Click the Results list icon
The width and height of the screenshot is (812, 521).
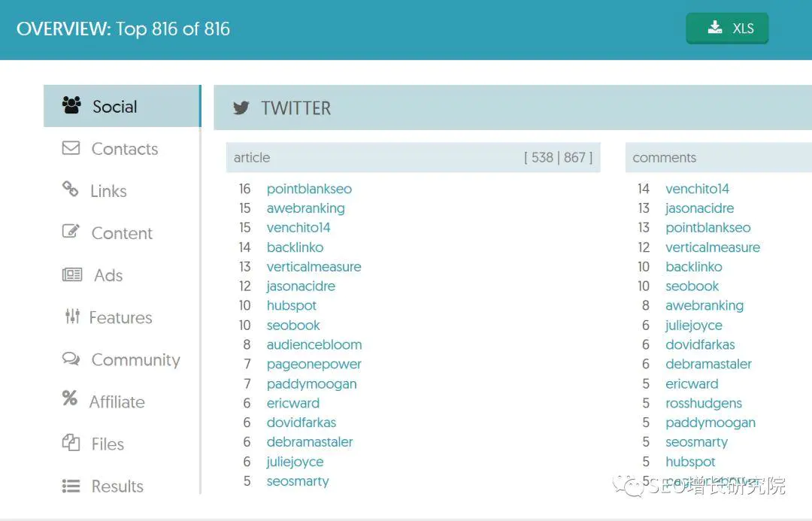(71, 486)
